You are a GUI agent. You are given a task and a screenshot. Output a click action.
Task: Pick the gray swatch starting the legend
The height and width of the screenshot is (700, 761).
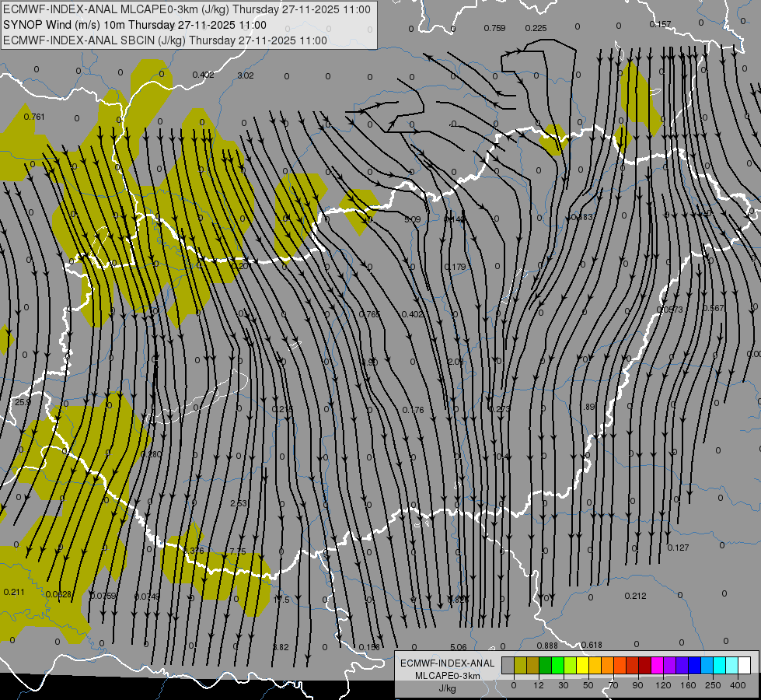pos(508,666)
